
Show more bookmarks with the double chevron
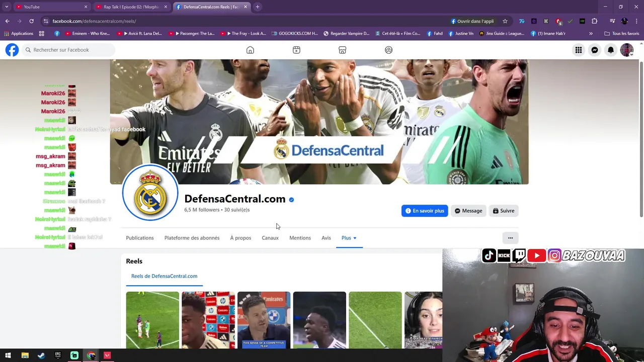click(591, 34)
